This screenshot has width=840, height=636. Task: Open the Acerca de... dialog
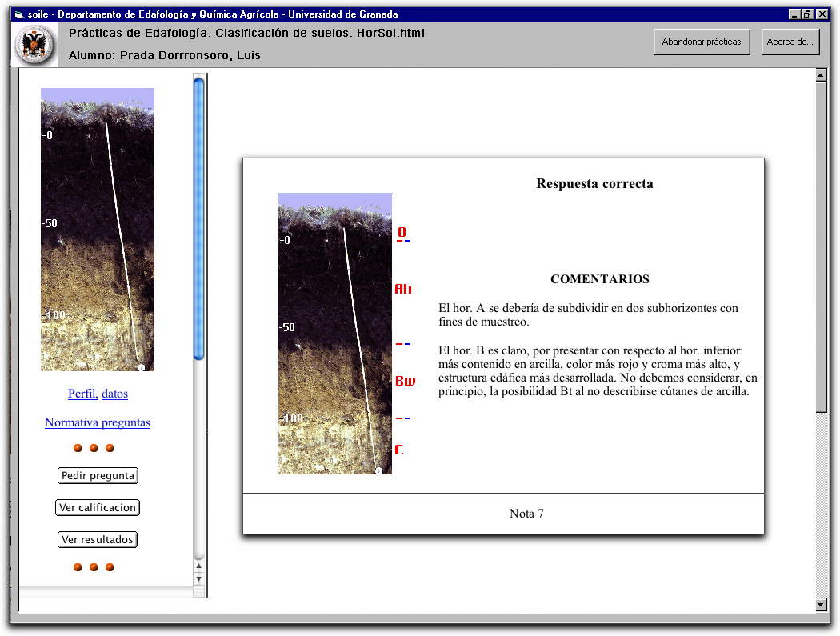(x=790, y=42)
